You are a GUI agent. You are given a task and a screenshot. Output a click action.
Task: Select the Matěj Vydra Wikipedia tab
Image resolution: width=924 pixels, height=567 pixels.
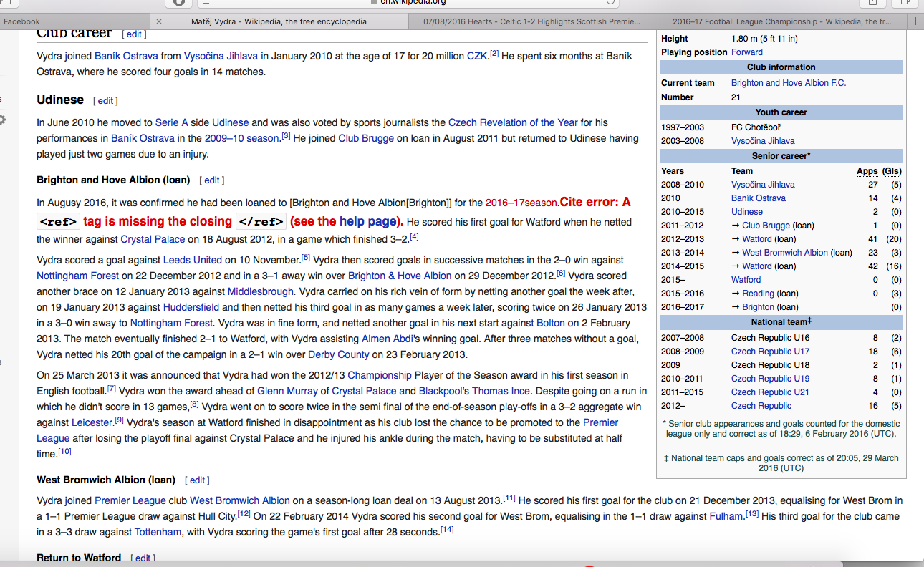pyautogui.click(x=279, y=21)
